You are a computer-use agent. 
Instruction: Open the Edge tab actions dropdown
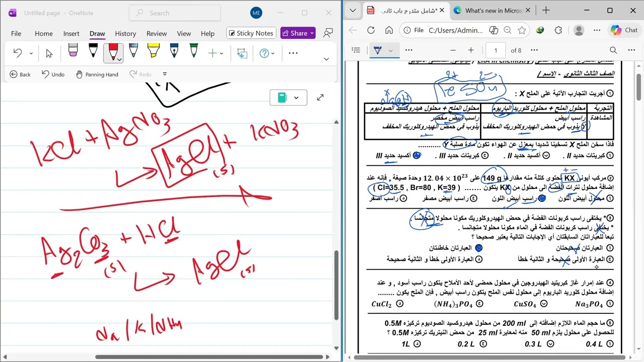353,10
